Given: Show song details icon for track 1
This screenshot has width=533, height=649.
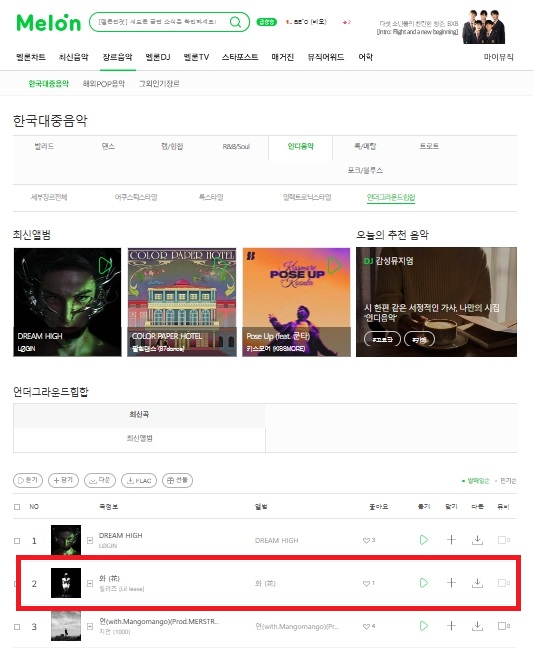Looking at the screenshot, I should coord(90,540).
